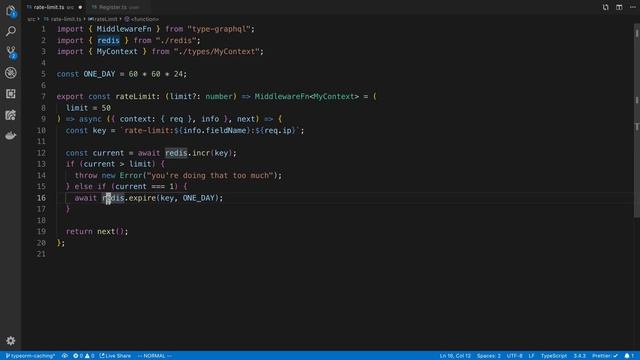This screenshot has height=360, width=640.
Task: Click "type-graphql" module string on line 1
Action: click(x=219, y=29)
